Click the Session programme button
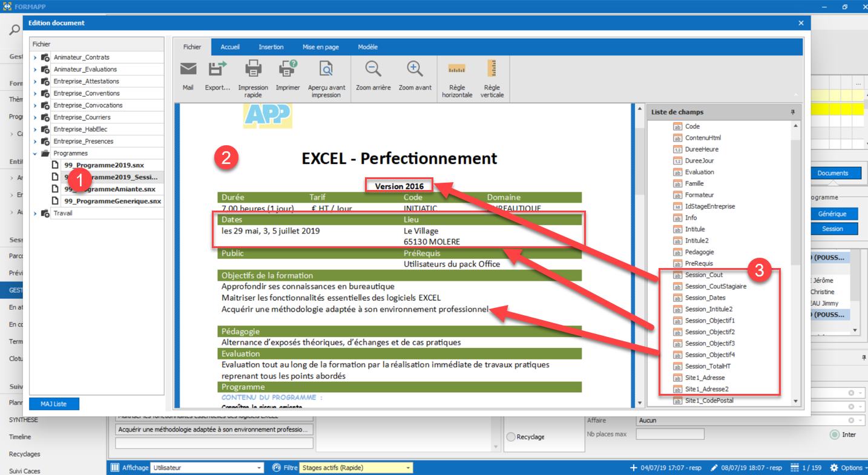This screenshot has height=475, width=868. [x=833, y=229]
